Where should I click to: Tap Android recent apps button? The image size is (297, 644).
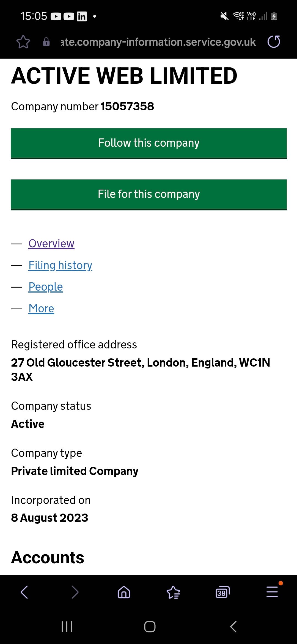tap(67, 627)
